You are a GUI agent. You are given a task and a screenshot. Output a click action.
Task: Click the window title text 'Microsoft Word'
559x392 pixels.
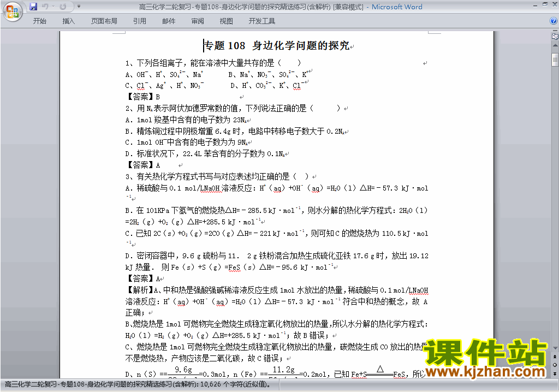click(397, 7)
